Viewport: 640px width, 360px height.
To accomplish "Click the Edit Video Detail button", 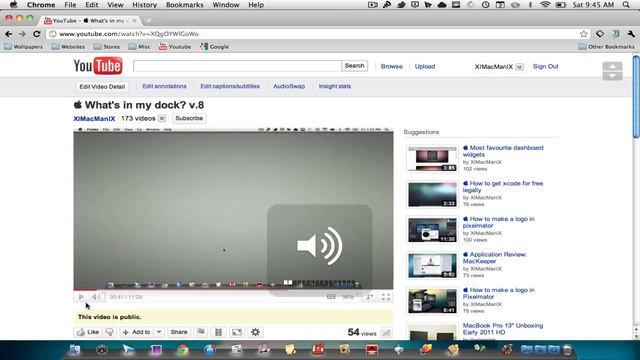I will [102, 87].
